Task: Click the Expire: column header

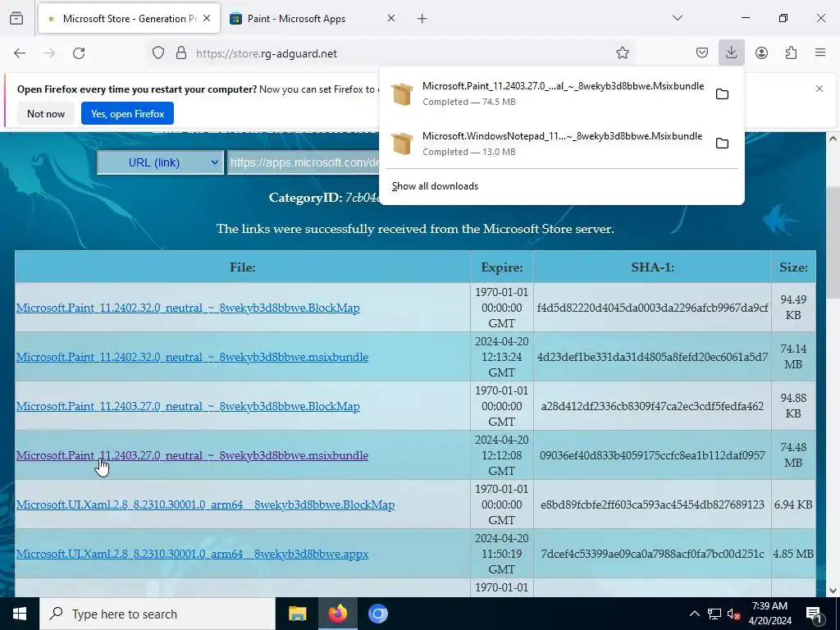Action: pos(502,267)
